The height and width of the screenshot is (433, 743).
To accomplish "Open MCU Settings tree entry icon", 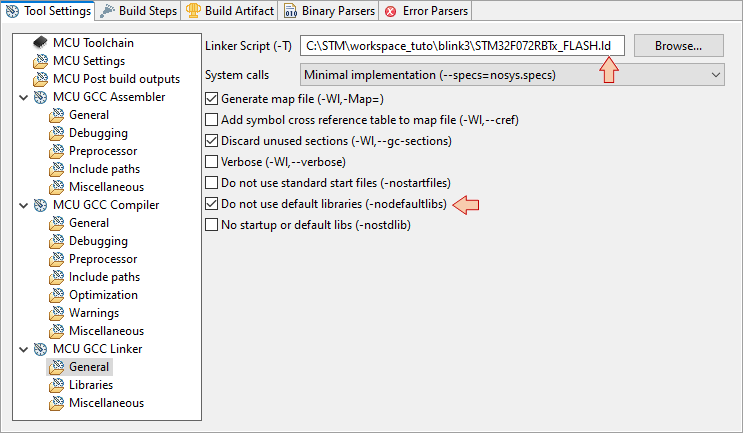I will click(40, 61).
